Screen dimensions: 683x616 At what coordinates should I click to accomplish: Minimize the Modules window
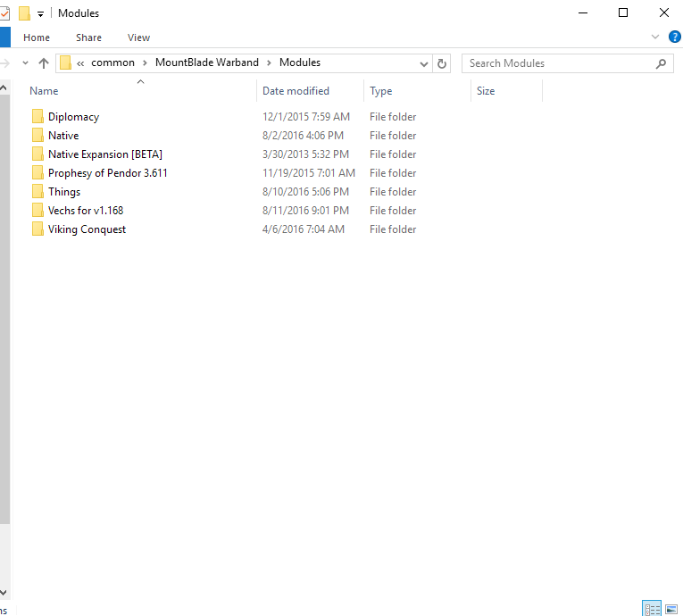pos(583,12)
